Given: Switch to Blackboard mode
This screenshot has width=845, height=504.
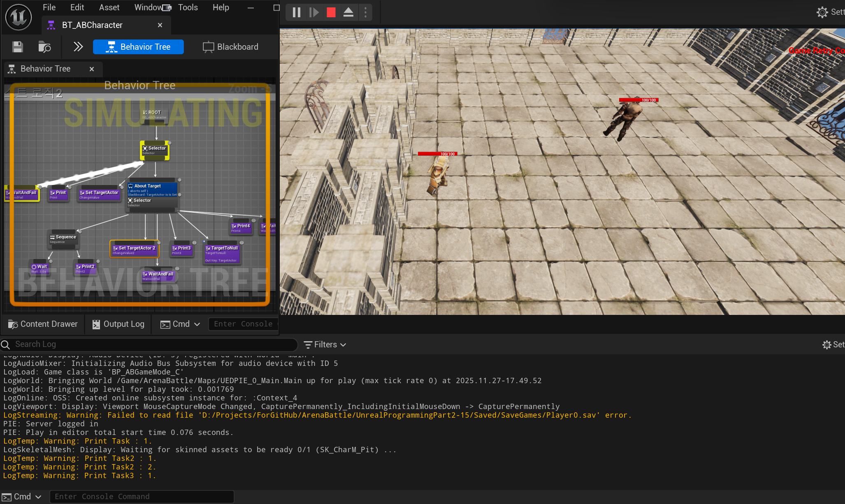Looking at the screenshot, I should point(231,47).
